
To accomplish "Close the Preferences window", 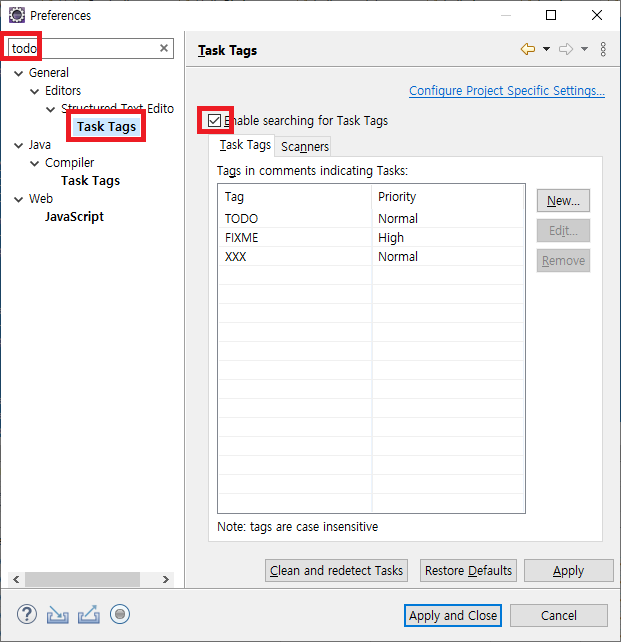I will click(597, 15).
